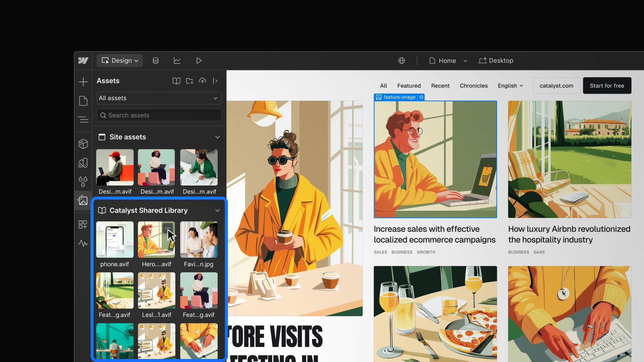Upload an asset using the cloud icon
This screenshot has height=362, width=644.
point(202,81)
